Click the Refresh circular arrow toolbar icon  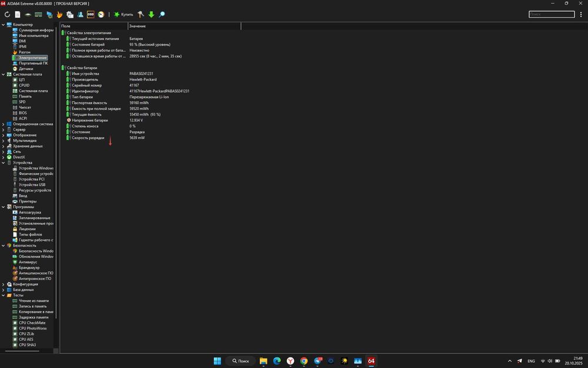click(x=7, y=14)
